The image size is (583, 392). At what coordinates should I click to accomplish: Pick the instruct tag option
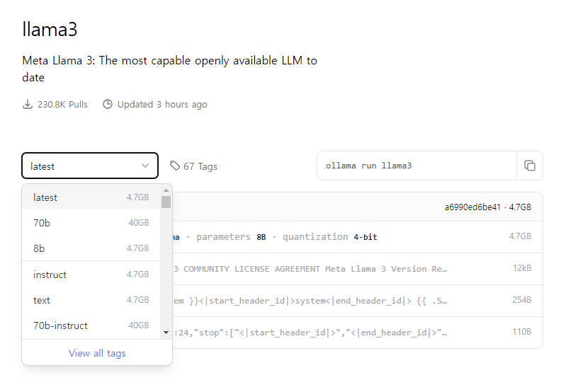coord(91,275)
